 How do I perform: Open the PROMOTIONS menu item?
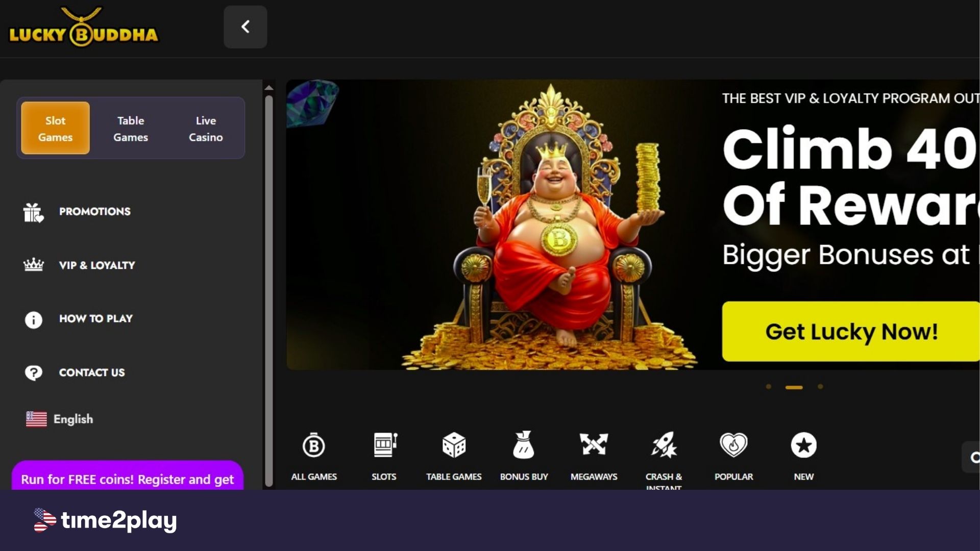[95, 211]
